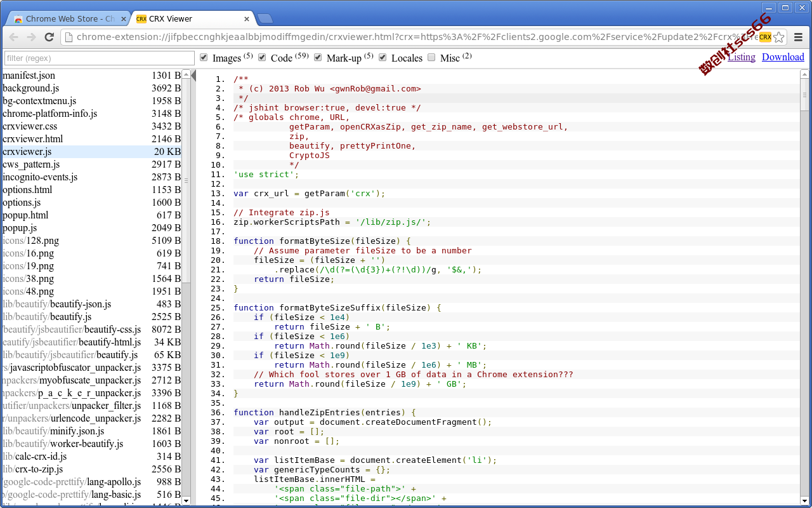The height and width of the screenshot is (508, 812).
Task: Toggle the Locales filter checkbox
Action: [383, 57]
